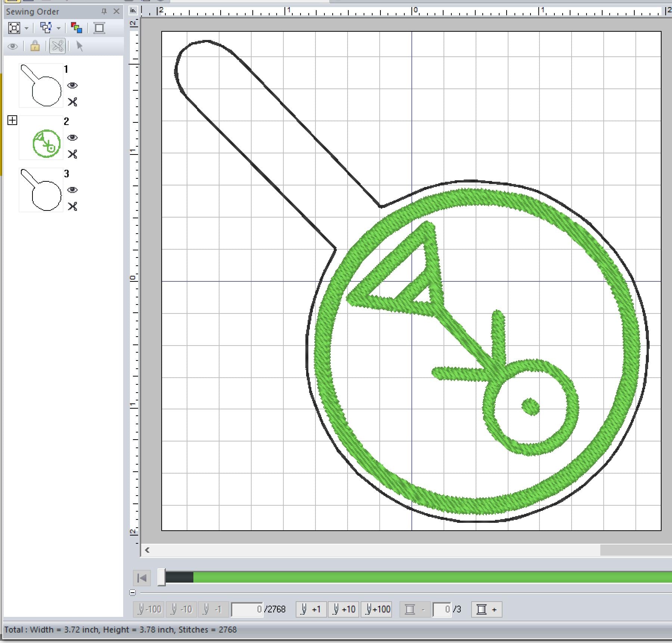Click the horizontal scrollbar track
This screenshot has height=643, width=672.
[x=376, y=550]
